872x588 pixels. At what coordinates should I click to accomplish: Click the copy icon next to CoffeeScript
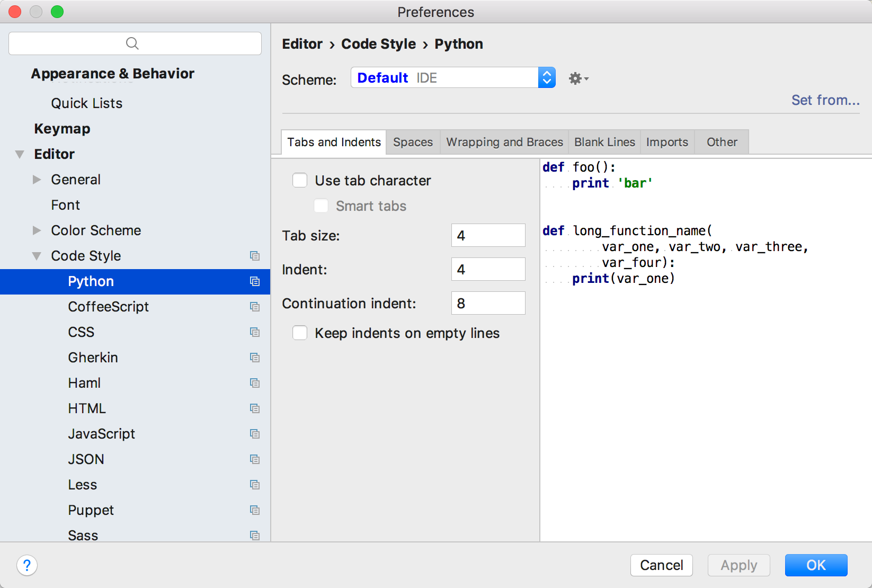(255, 307)
